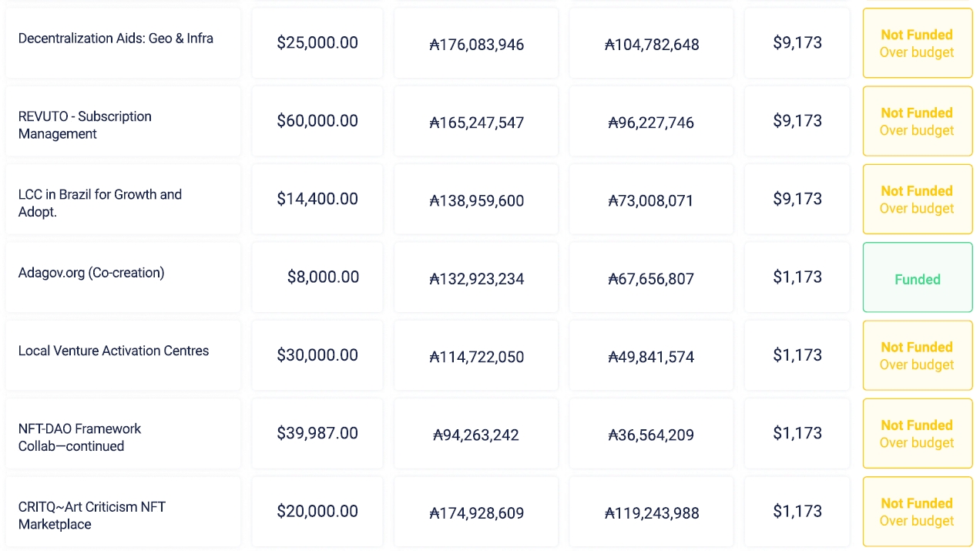
Task: Click Not Funded badge for LCC in Brazil
Action: [x=917, y=199]
